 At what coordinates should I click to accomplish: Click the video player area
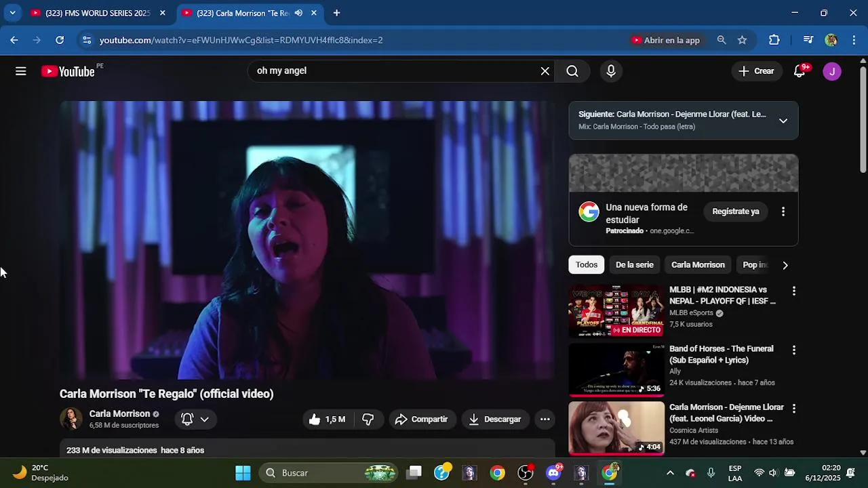307,241
